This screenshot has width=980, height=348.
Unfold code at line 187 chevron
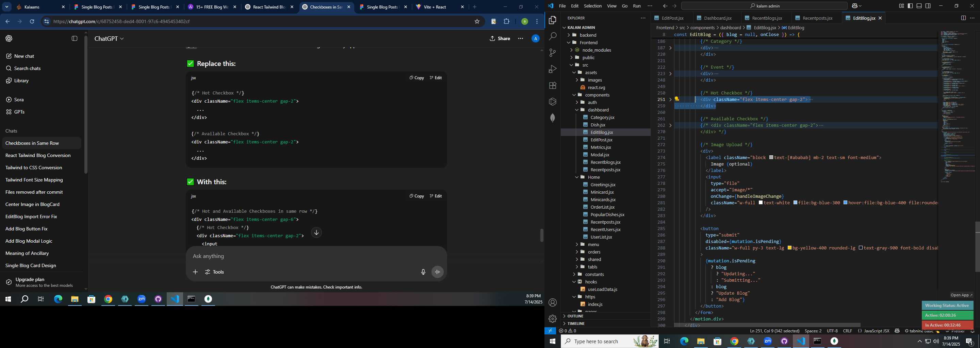click(x=670, y=48)
